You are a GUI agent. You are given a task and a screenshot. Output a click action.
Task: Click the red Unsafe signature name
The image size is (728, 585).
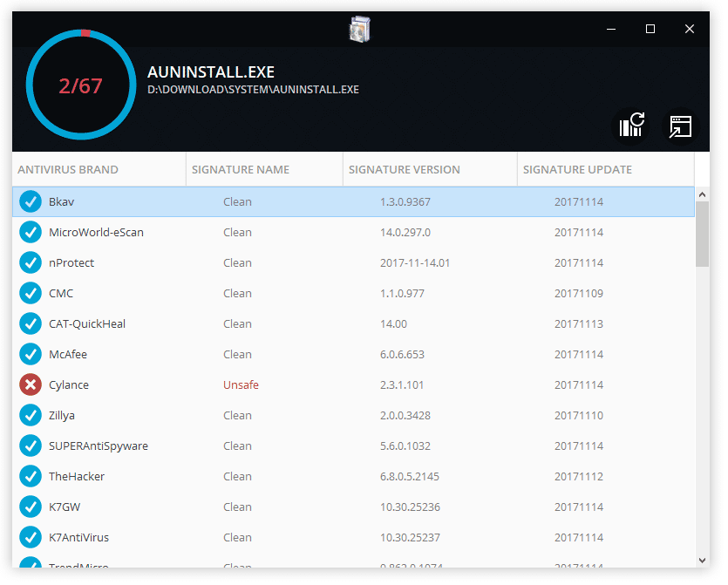[241, 384]
